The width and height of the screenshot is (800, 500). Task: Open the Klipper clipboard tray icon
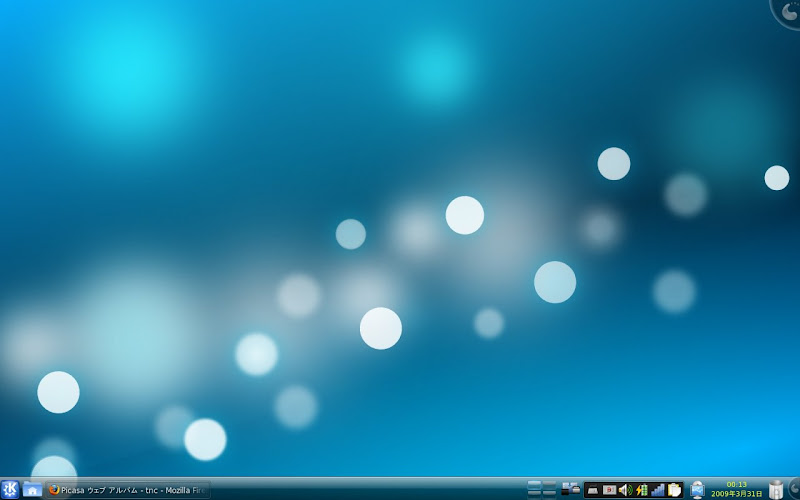(674, 490)
